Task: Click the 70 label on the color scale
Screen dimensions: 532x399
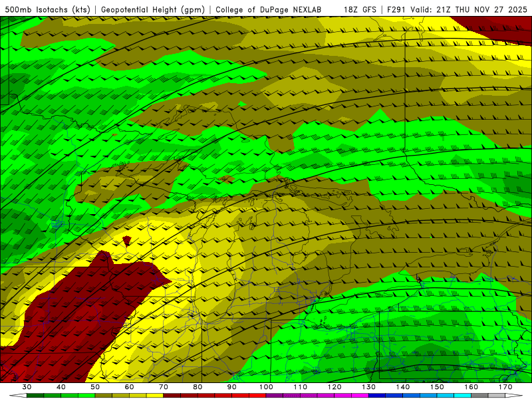Action: [164, 387]
